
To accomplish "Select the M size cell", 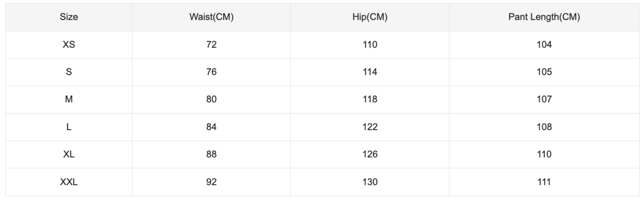I will click(69, 100).
